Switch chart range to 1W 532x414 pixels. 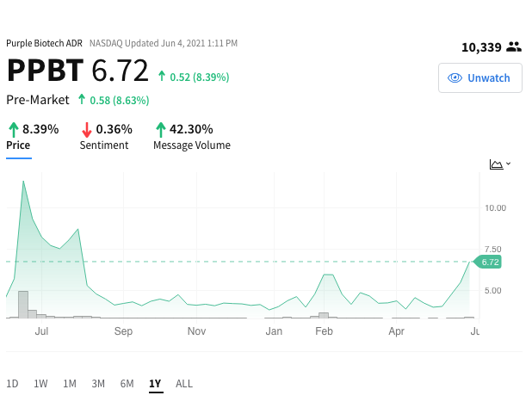(40, 384)
